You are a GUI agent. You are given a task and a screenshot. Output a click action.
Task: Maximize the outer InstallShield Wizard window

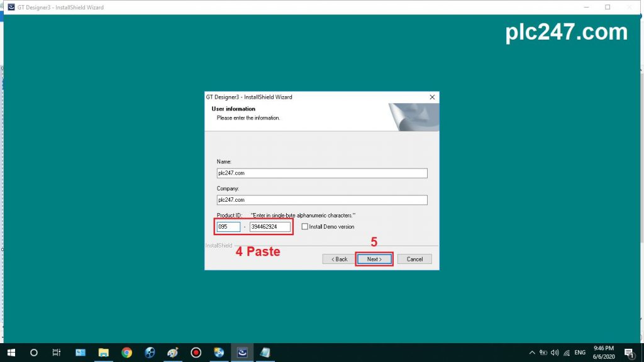608,8
